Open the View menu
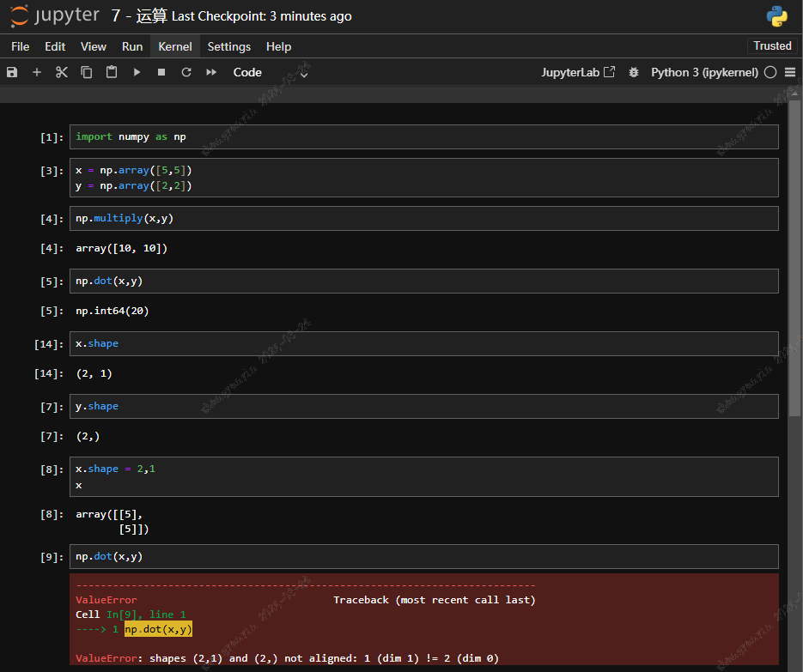This screenshot has height=672, width=803. click(94, 46)
